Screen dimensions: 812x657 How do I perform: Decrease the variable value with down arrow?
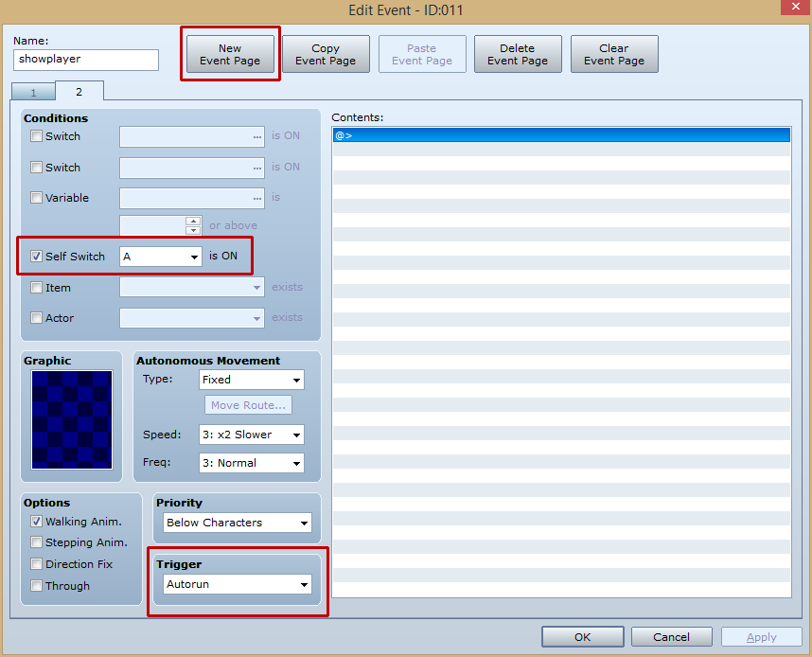pyautogui.click(x=193, y=230)
